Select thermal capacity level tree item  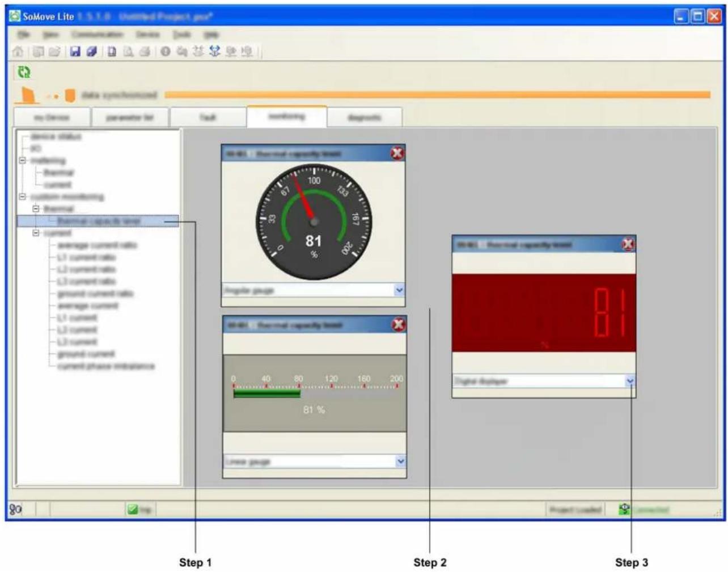tap(99, 221)
